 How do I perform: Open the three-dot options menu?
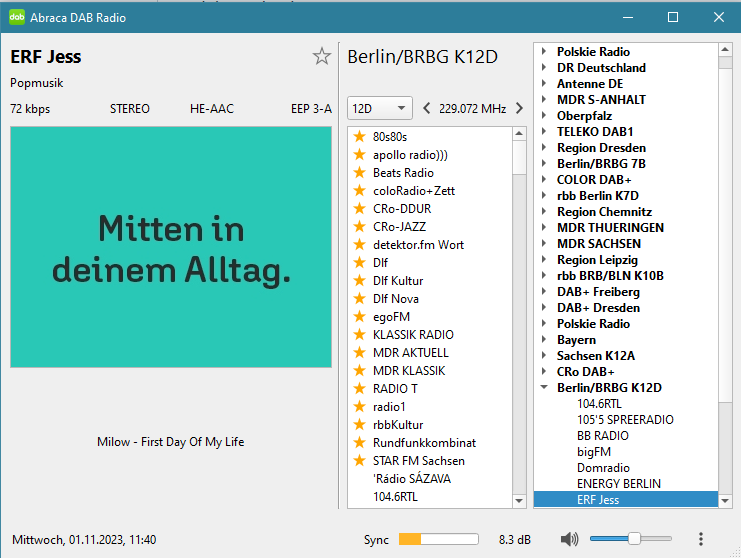click(701, 539)
